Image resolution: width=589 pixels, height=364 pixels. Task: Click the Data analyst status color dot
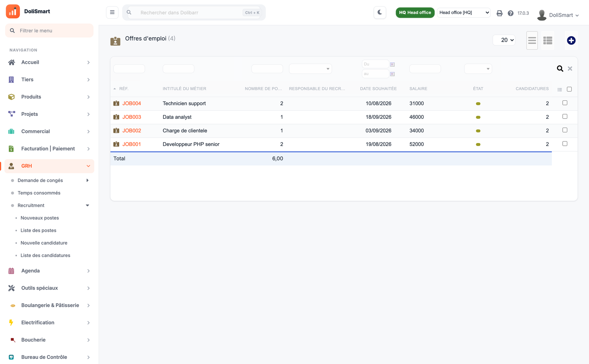pos(478,117)
